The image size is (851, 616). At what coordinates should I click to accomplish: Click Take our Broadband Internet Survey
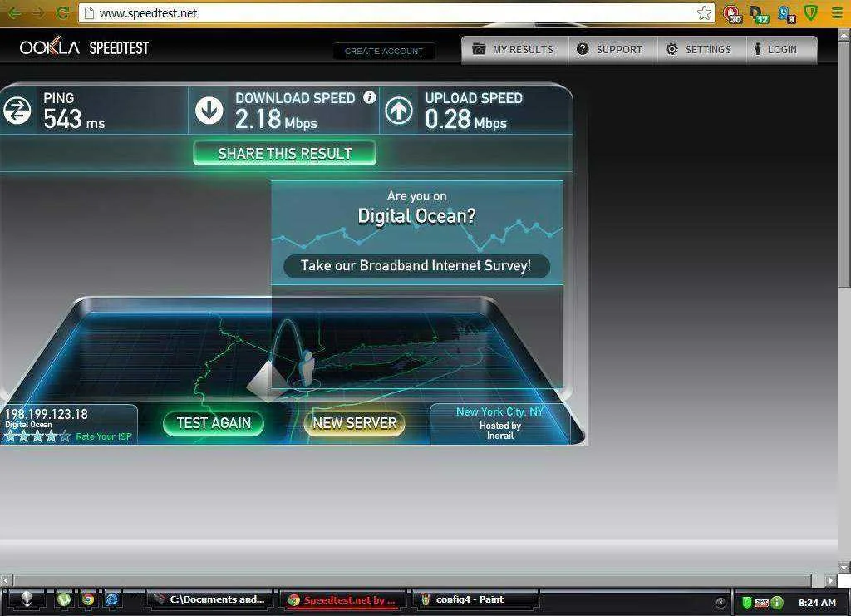click(416, 266)
